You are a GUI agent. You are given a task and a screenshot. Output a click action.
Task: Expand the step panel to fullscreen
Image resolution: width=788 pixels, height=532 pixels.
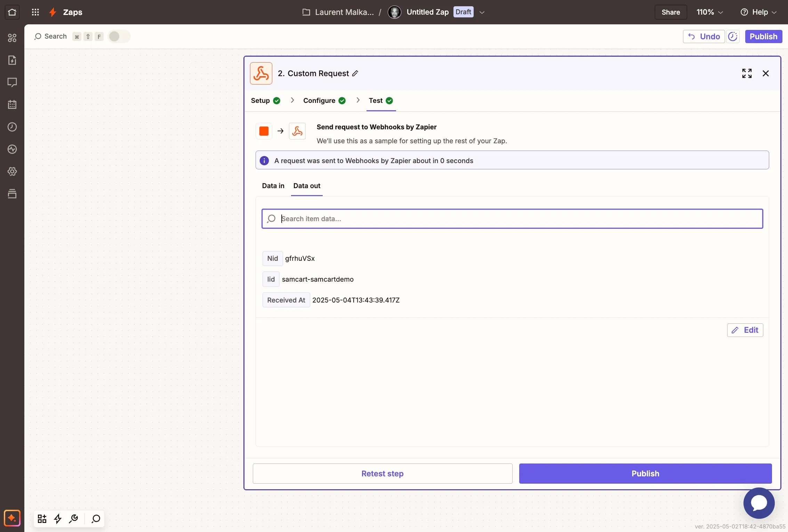point(747,73)
